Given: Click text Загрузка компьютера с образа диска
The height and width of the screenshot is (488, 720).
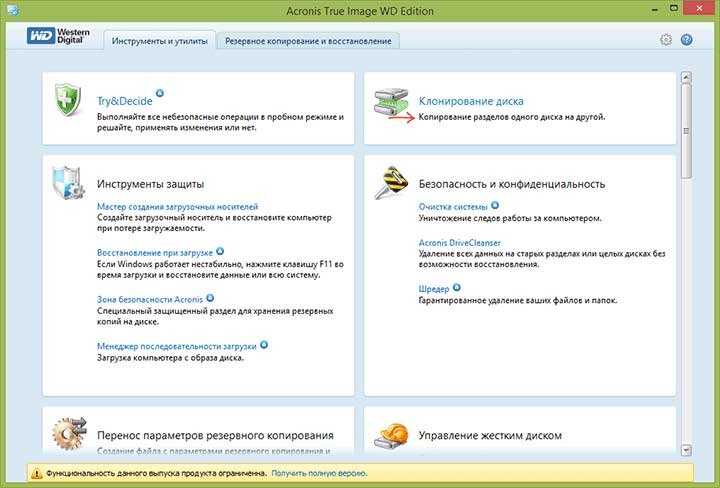Looking at the screenshot, I should pyautogui.click(x=170, y=358).
